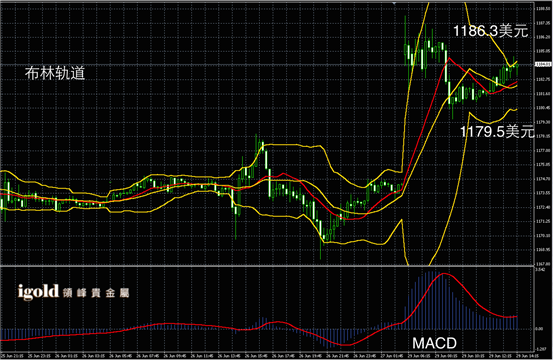Image resolution: width=553 pixels, height=360 pixels.
Task: Click the tallest blue MACD histogram bars
Action: click(x=431, y=300)
